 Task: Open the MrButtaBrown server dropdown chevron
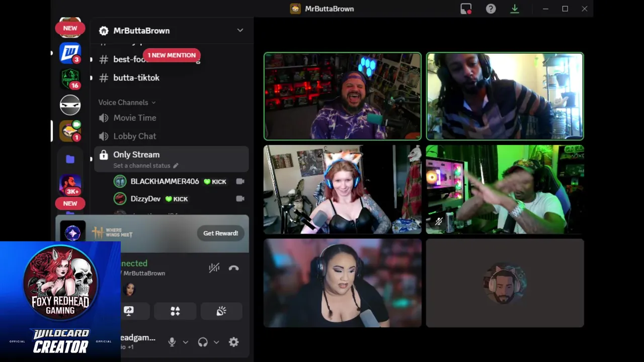click(240, 30)
